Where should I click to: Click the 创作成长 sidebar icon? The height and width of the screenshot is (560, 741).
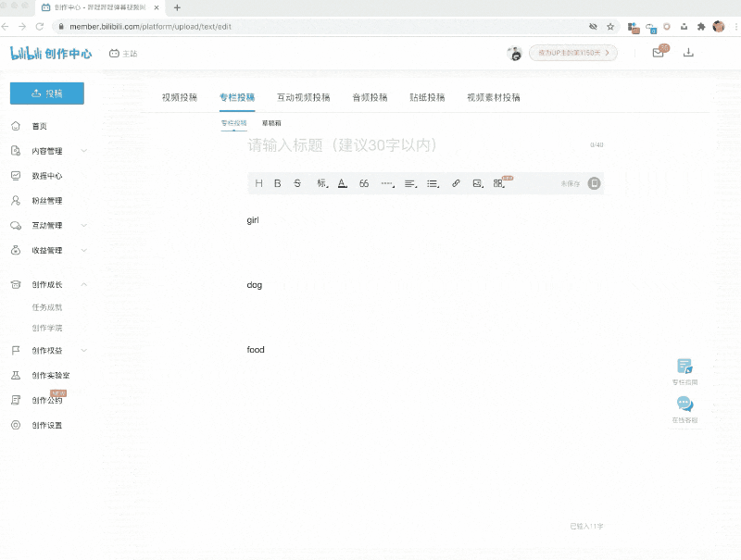16,285
